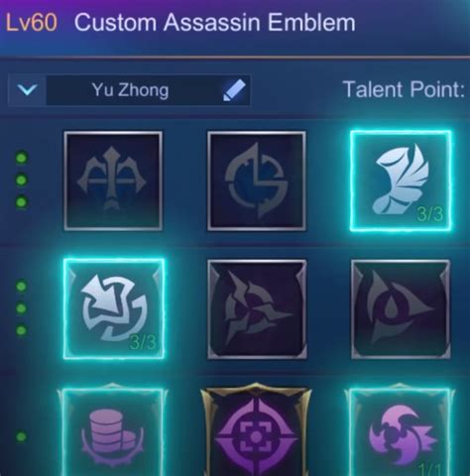The height and width of the screenshot is (476, 470).
Task: Select the circular cooldown clock talent
Action: click(x=257, y=180)
